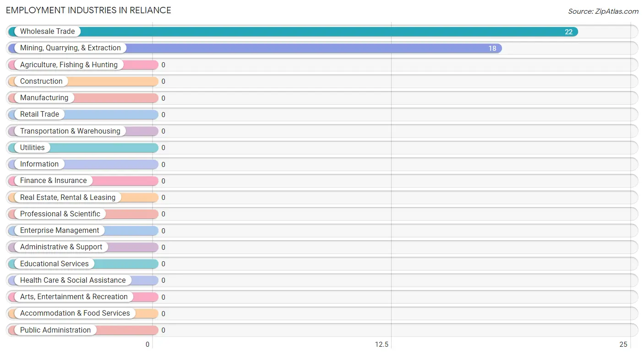
Task: Click the 0 value beside Manufacturing
Action: (x=163, y=98)
